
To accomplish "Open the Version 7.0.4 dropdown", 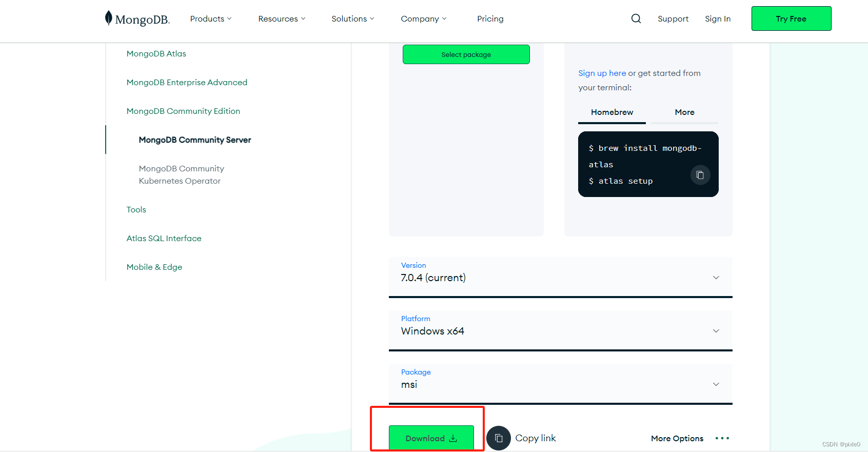I will tap(561, 277).
